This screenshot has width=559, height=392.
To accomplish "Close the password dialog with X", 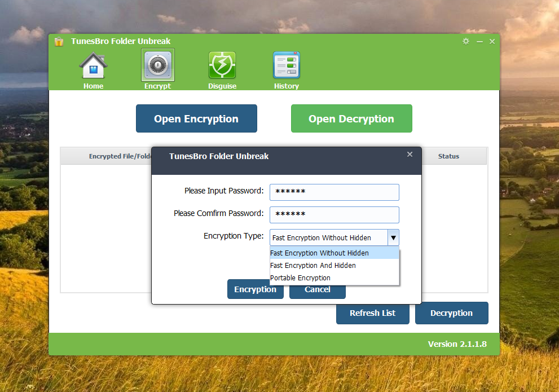I will [410, 155].
